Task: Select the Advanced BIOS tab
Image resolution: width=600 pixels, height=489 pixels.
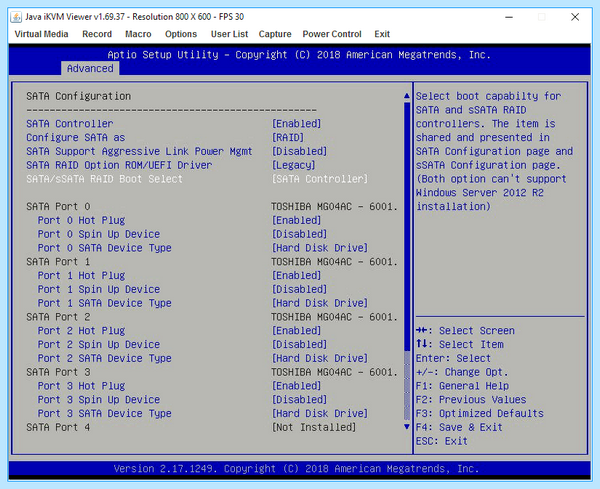Action: point(90,68)
